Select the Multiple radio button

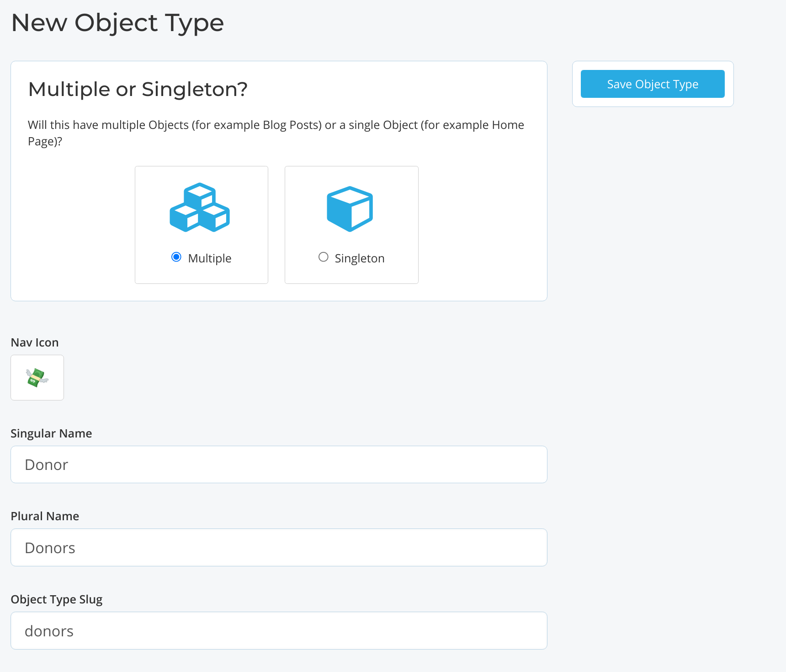coord(176,257)
